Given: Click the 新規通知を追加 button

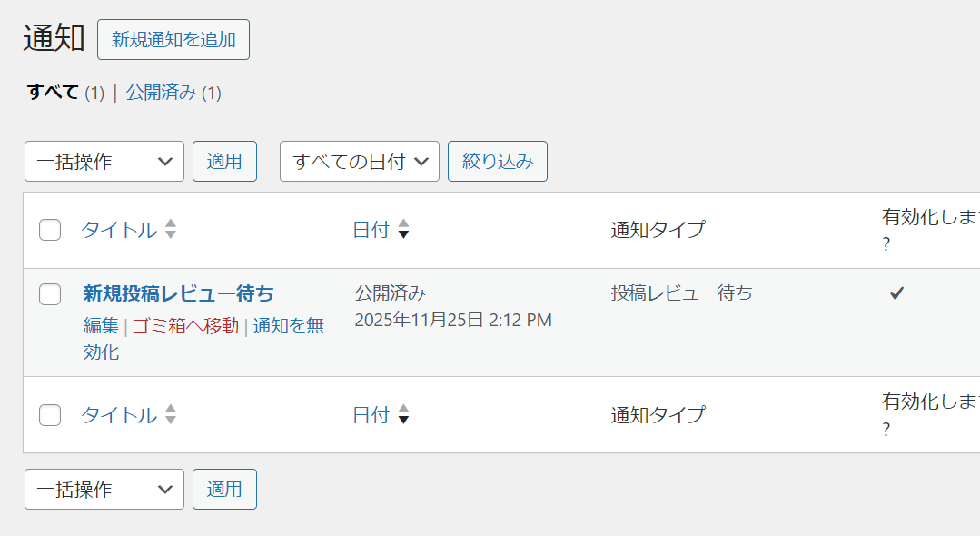Looking at the screenshot, I should coord(173,40).
